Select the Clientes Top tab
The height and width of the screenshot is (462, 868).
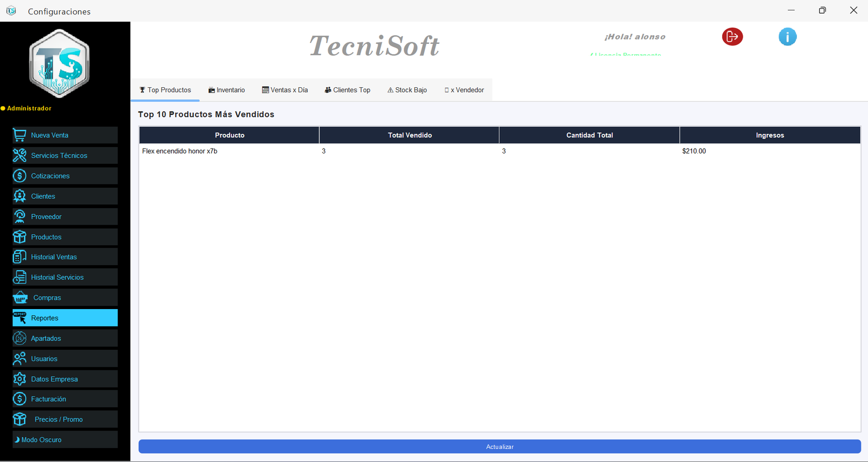tap(348, 90)
